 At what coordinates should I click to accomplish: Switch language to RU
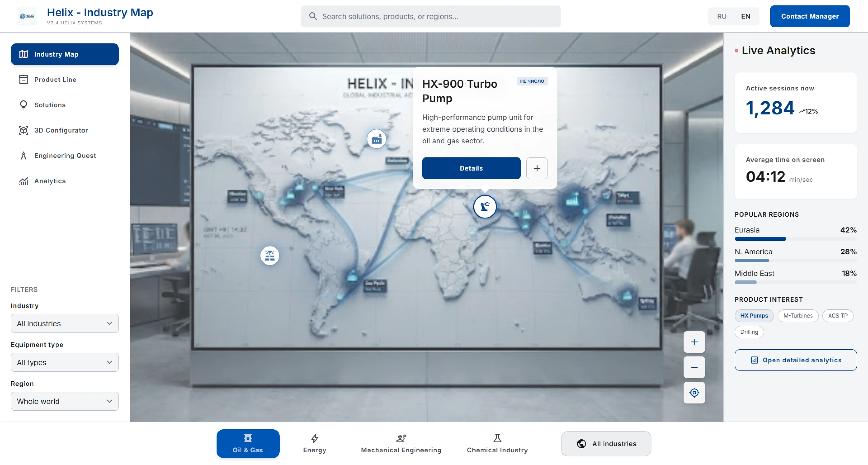coord(722,16)
